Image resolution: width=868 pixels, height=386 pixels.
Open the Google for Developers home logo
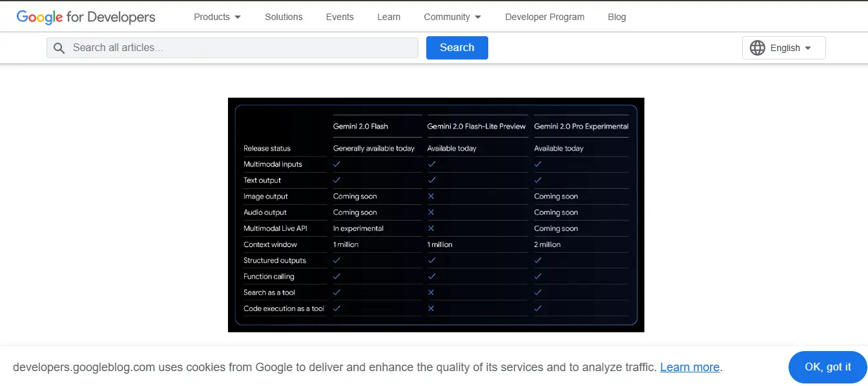(86, 17)
